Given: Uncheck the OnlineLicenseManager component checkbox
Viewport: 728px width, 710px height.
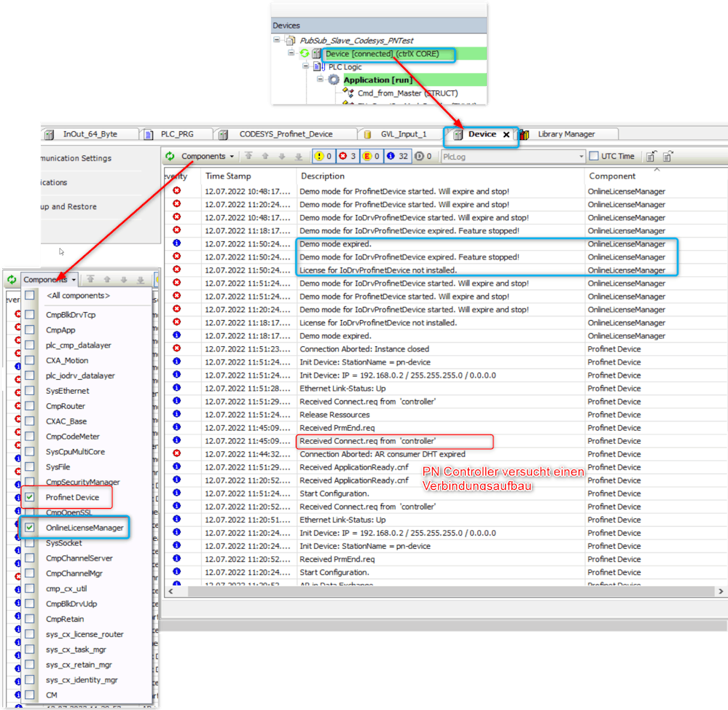Looking at the screenshot, I should coord(30,527).
